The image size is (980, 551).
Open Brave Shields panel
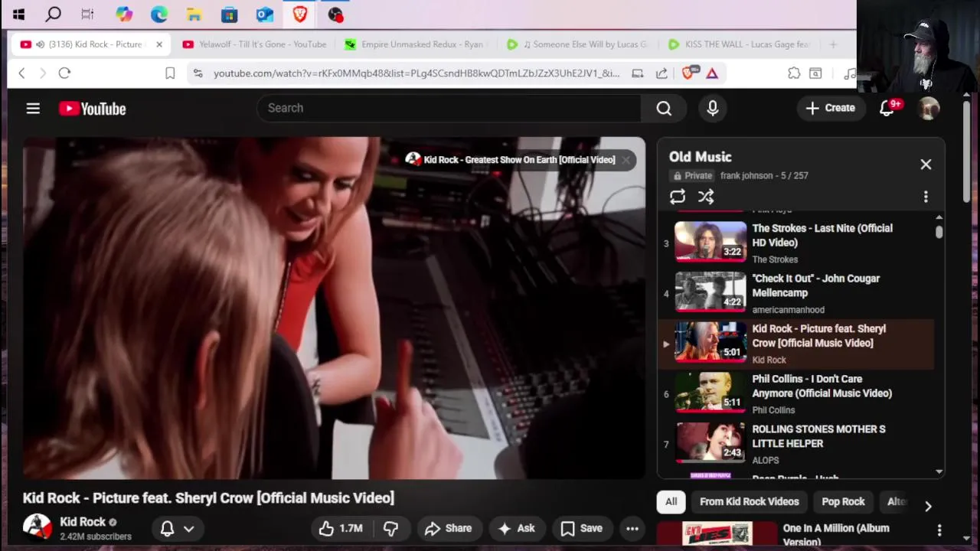pos(688,73)
